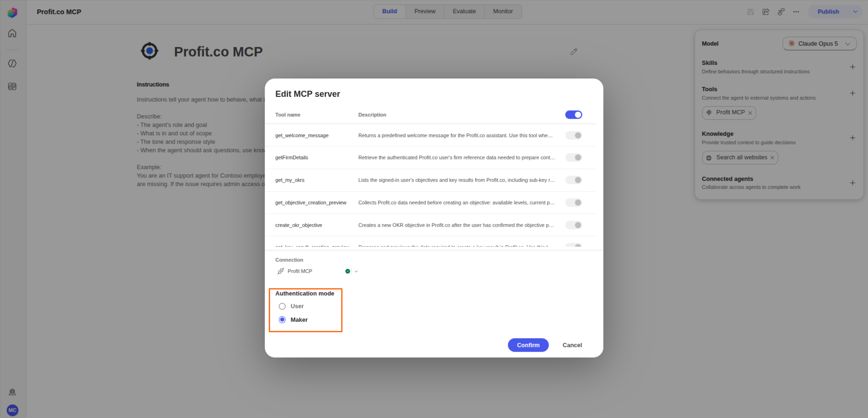Viewport: 868px width, 418px height.
Task: Open the code brackets sidebar icon
Action: coord(12,63)
